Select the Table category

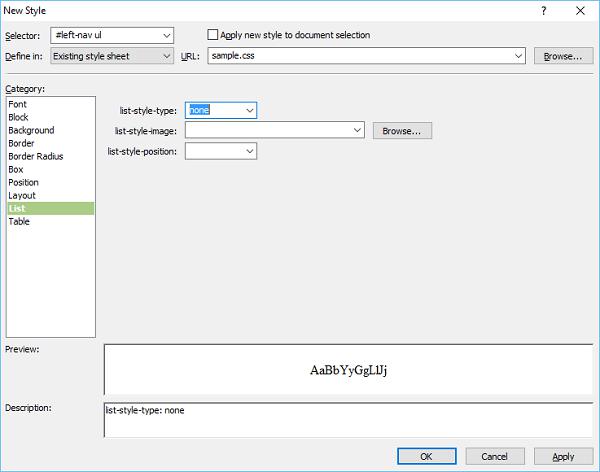click(19, 221)
